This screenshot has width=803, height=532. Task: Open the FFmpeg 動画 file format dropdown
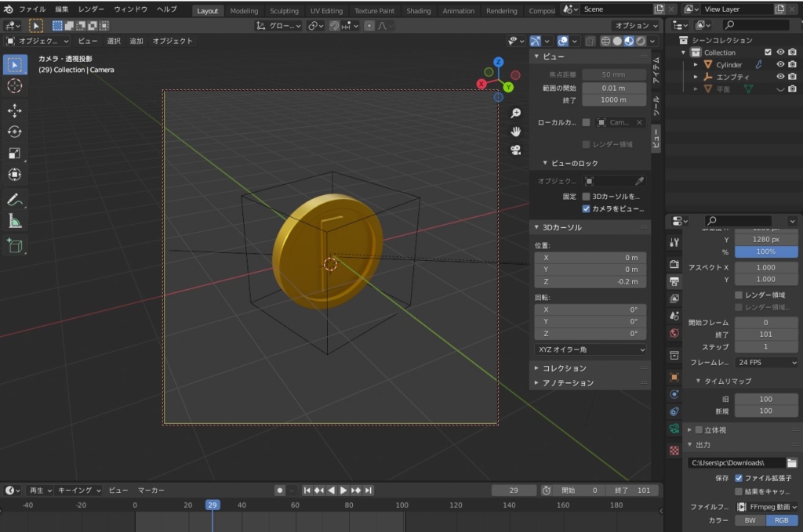click(x=765, y=507)
